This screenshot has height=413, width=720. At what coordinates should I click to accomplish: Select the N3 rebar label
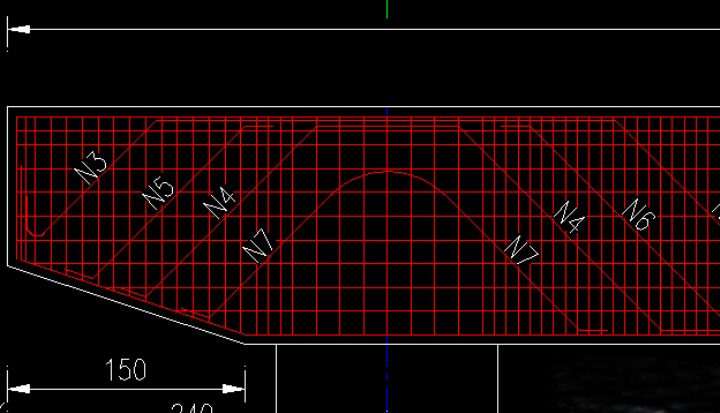pos(92,166)
